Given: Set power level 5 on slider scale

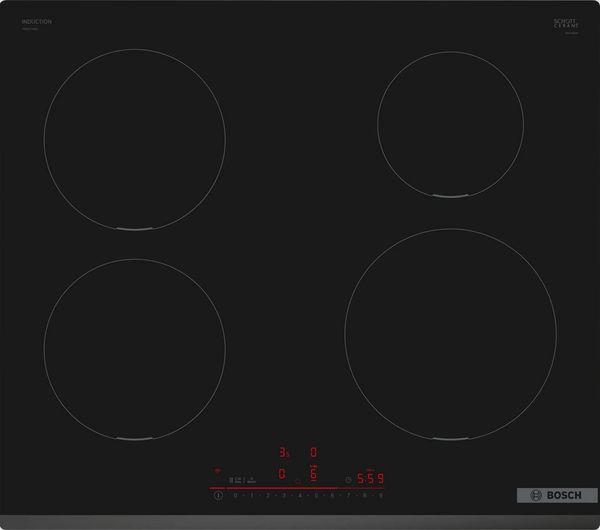Looking at the screenshot, I should pyautogui.click(x=316, y=495).
